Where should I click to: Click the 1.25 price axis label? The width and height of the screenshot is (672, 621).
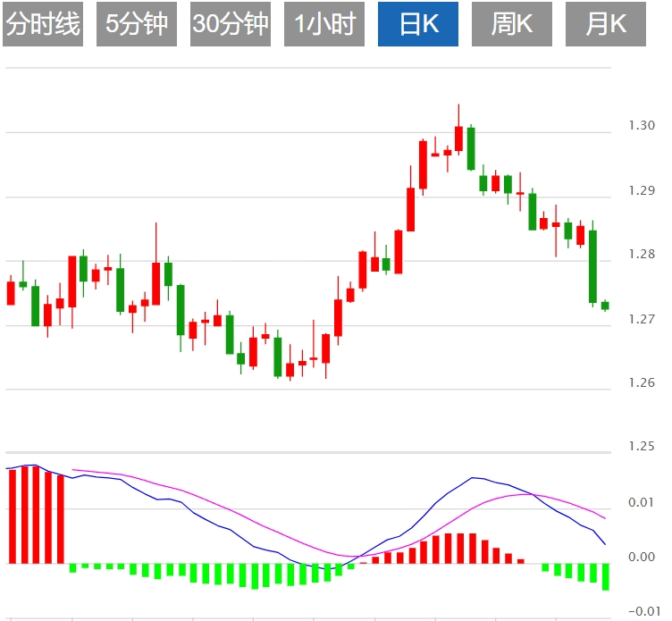click(642, 447)
